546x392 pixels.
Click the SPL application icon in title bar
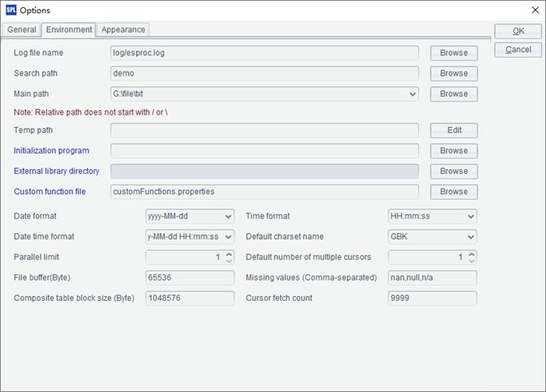(x=11, y=10)
